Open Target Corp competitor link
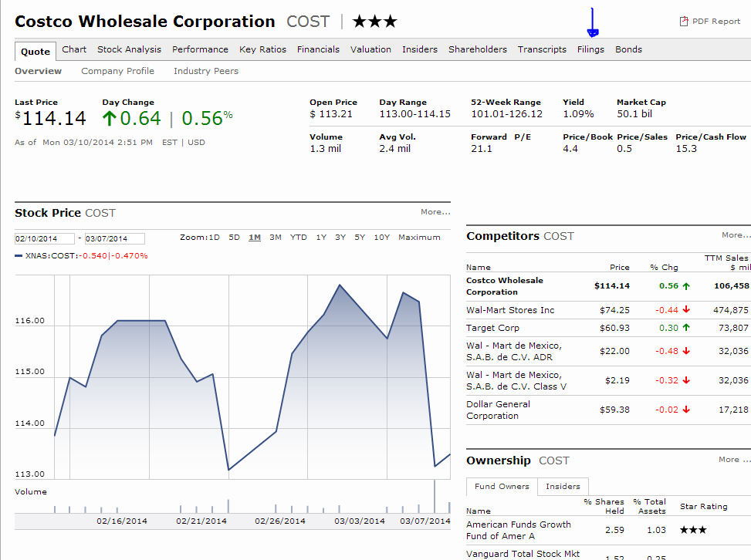751x560 pixels. (493, 328)
